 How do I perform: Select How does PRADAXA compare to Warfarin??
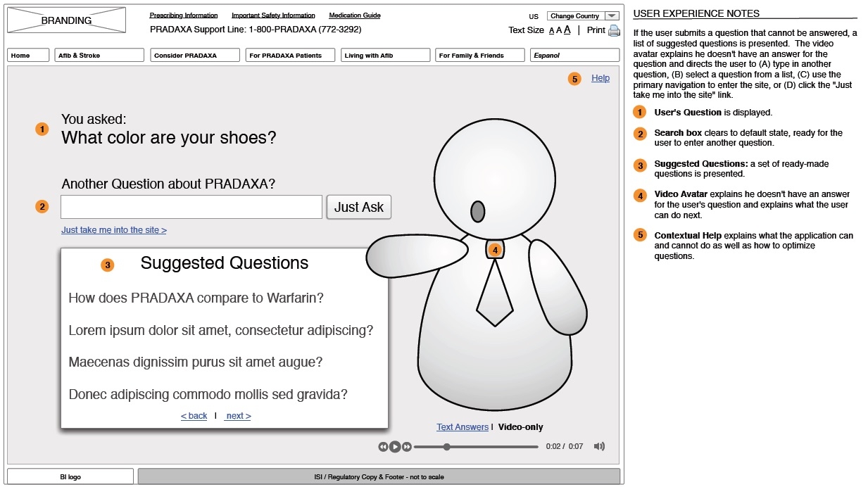[196, 298]
